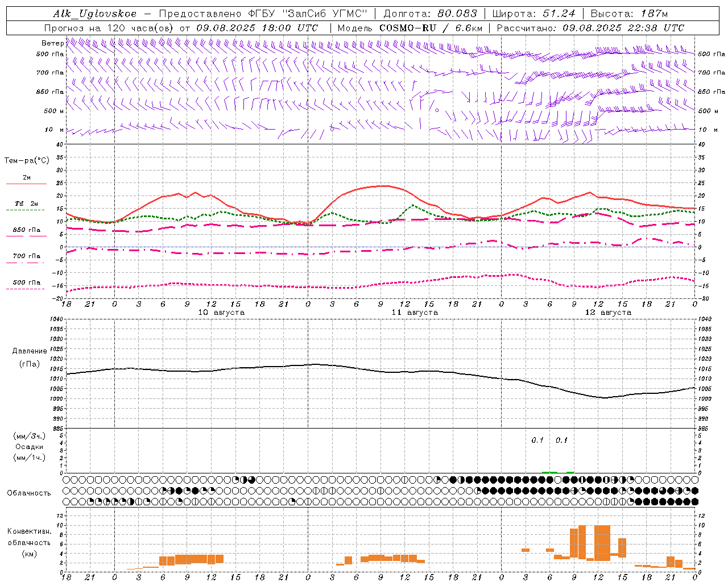Screen dimensions: 728x582
Task: Click the forecast start time 09.08.2025 18:00 UTC
Action: pos(257,28)
